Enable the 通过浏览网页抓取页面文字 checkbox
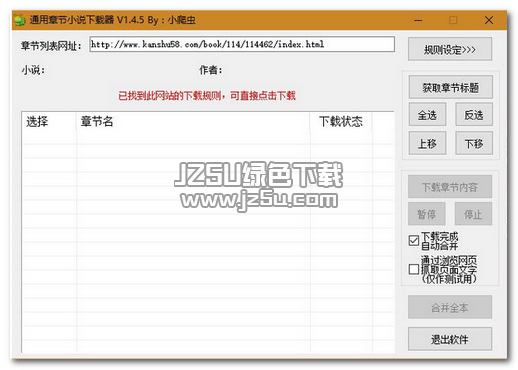 [x=414, y=269]
